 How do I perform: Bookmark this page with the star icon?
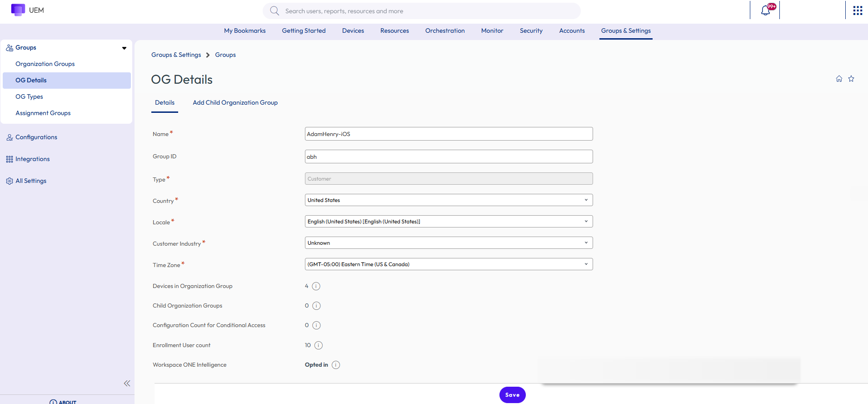[851, 79]
